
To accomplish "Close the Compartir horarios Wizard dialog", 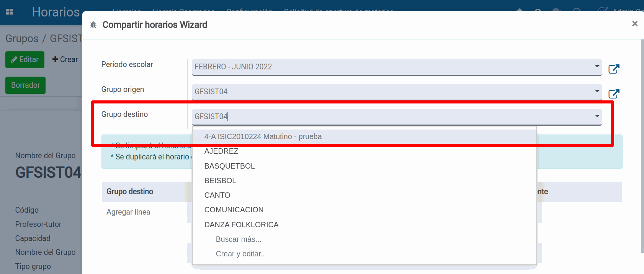I will (634, 24).
